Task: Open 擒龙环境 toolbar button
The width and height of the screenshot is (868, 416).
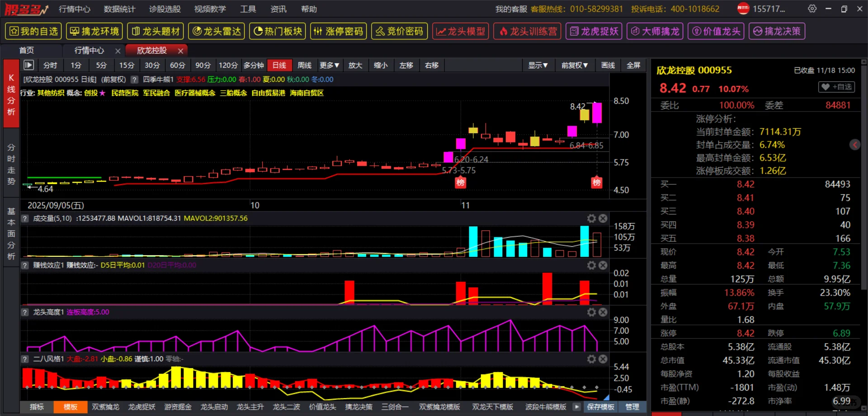Action: 94,31
